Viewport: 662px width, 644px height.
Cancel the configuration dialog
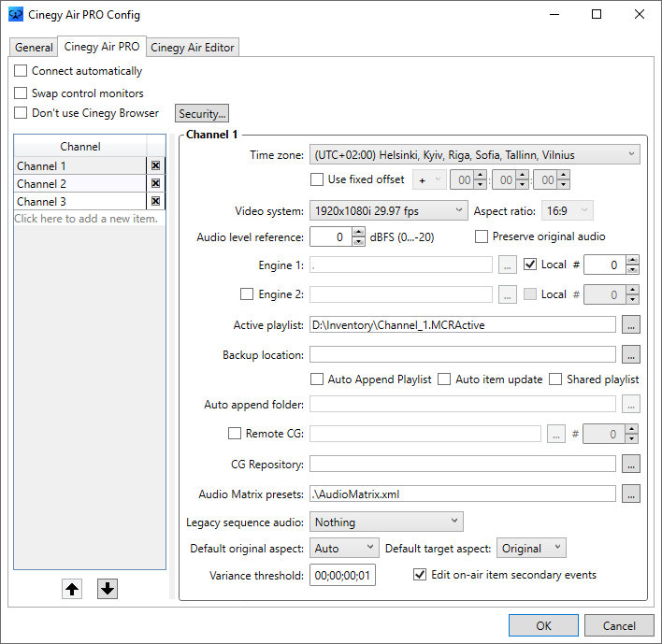pos(619,625)
